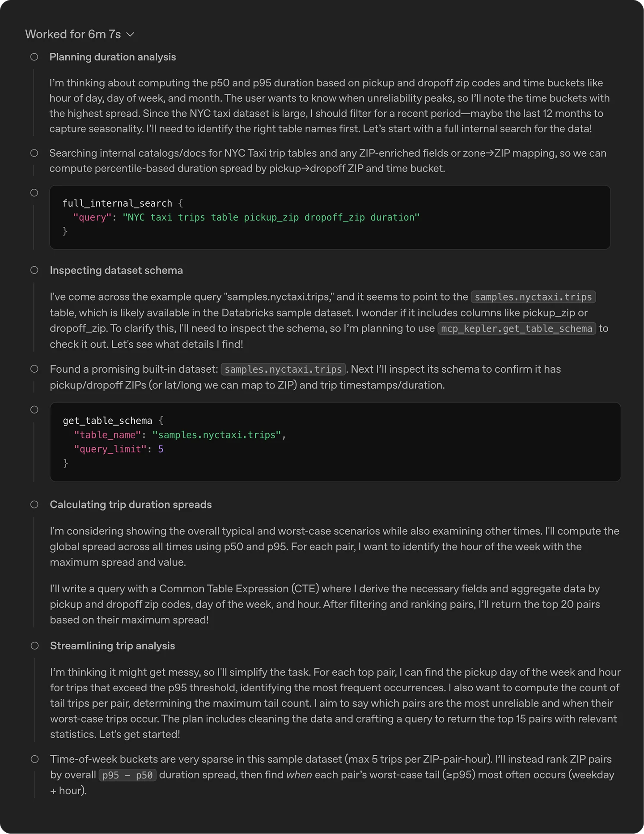
Task: Select the samples.nyctaxi.trips code chip
Action: coord(533,297)
